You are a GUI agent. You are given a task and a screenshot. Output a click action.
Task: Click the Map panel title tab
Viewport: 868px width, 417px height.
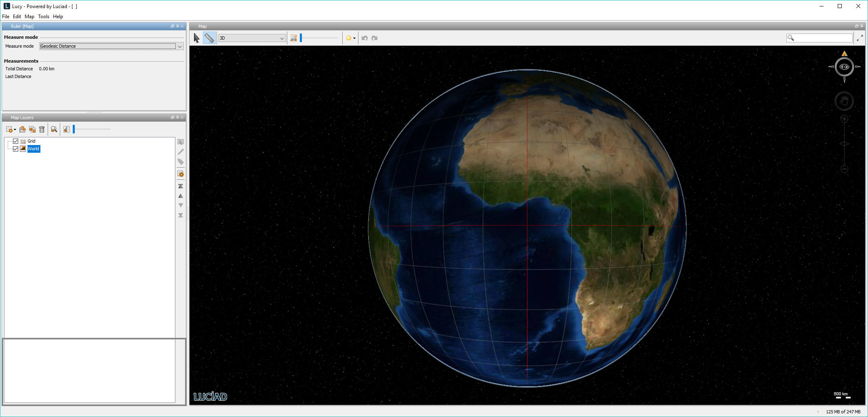pos(202,26)
